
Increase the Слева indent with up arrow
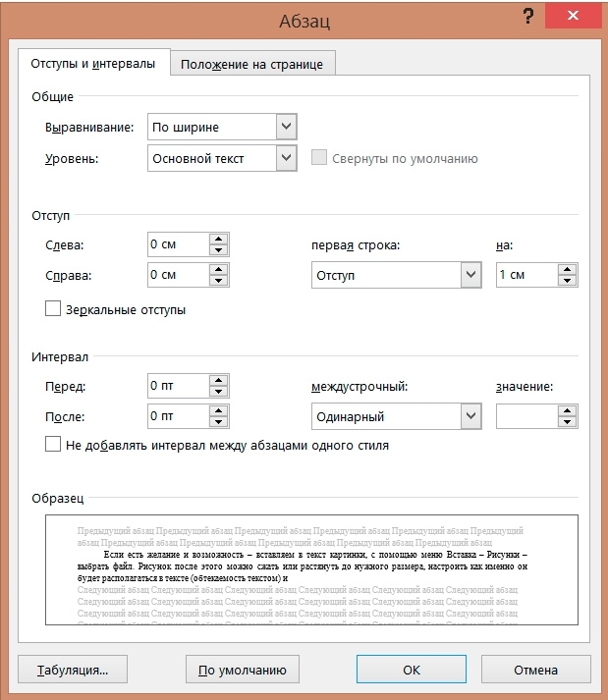[x=219, y=239]
